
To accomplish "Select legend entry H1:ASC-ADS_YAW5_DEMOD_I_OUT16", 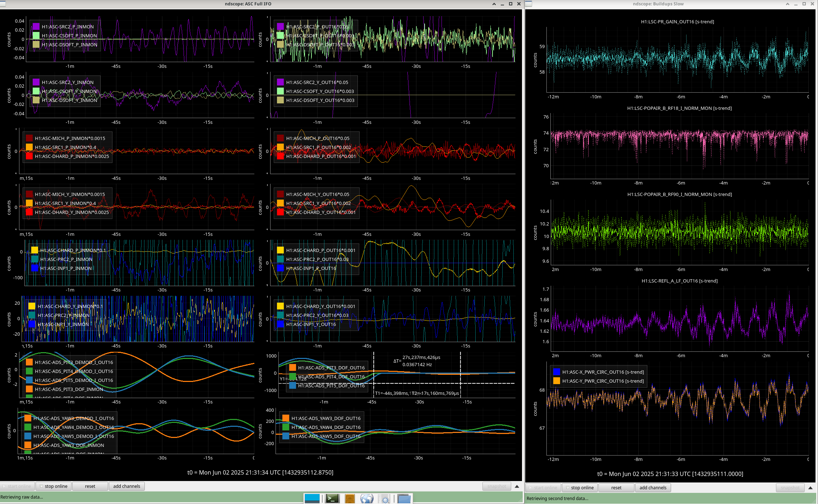I will (x=74, y=436).
